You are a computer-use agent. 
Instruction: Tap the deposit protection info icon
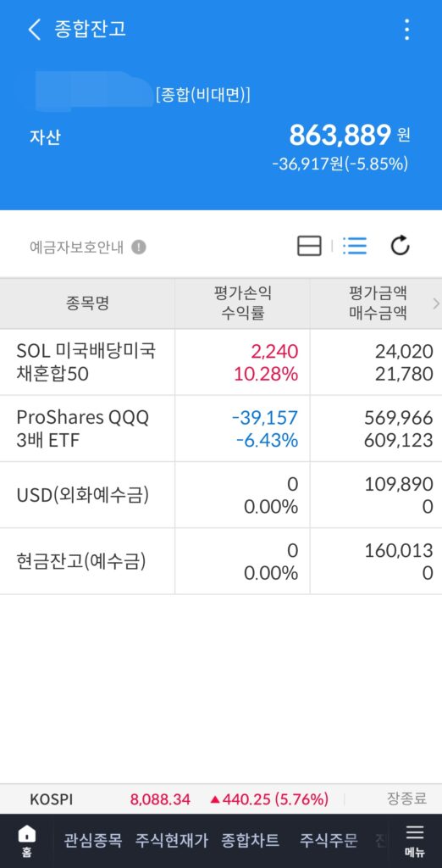click(x=139, y=247)
